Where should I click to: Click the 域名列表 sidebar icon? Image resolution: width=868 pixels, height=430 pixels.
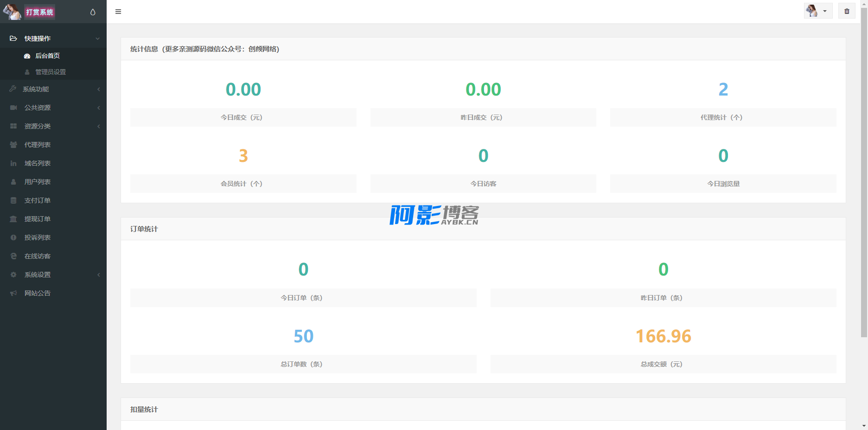point(13,163)
